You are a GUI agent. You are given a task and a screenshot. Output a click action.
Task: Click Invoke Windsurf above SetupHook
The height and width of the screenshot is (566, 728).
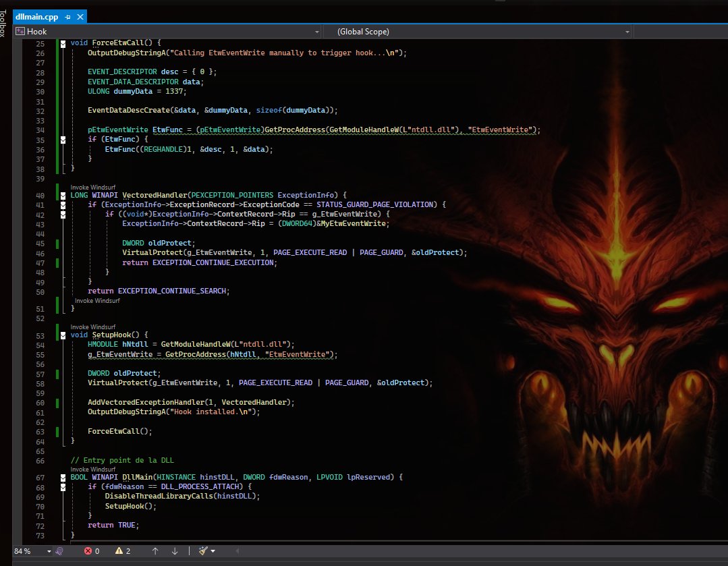(x=93, y=327)
